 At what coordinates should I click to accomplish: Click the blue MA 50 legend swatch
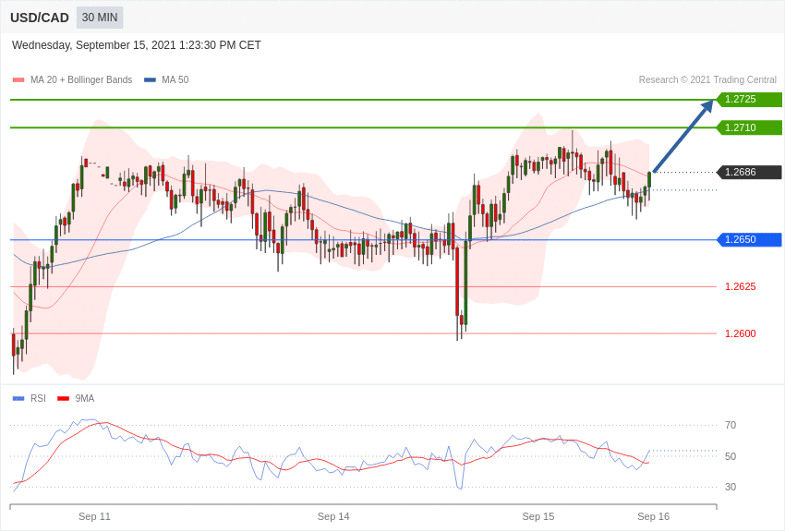point(150,79)
